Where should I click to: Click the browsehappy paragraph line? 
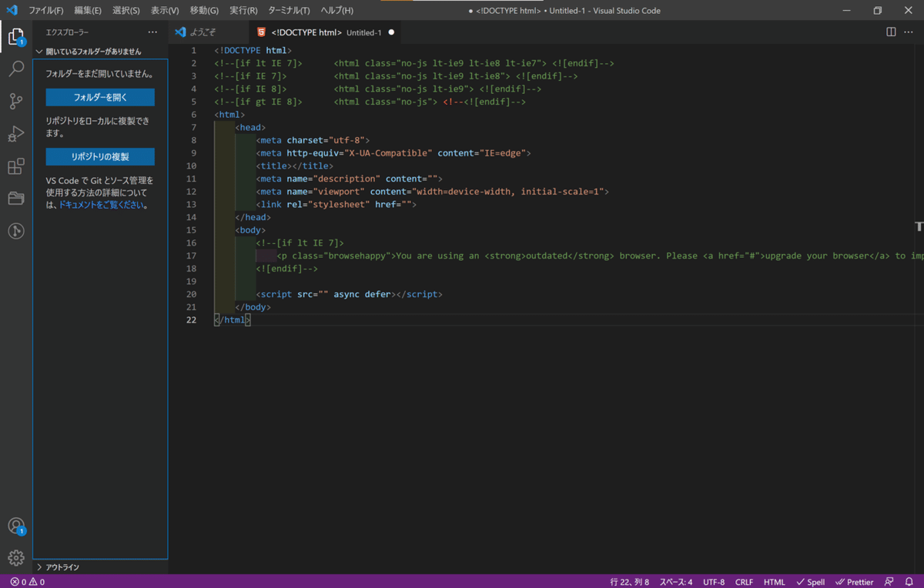click(601, 256)
